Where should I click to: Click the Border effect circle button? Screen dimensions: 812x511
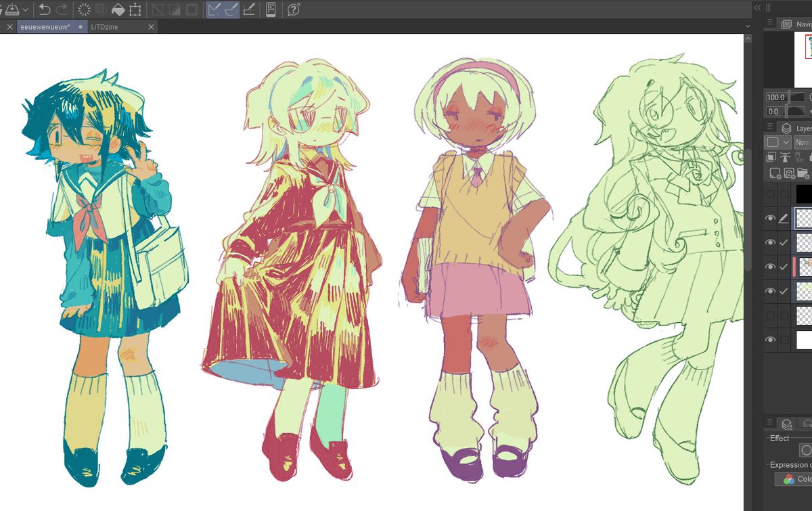click(x=805, y=450)
